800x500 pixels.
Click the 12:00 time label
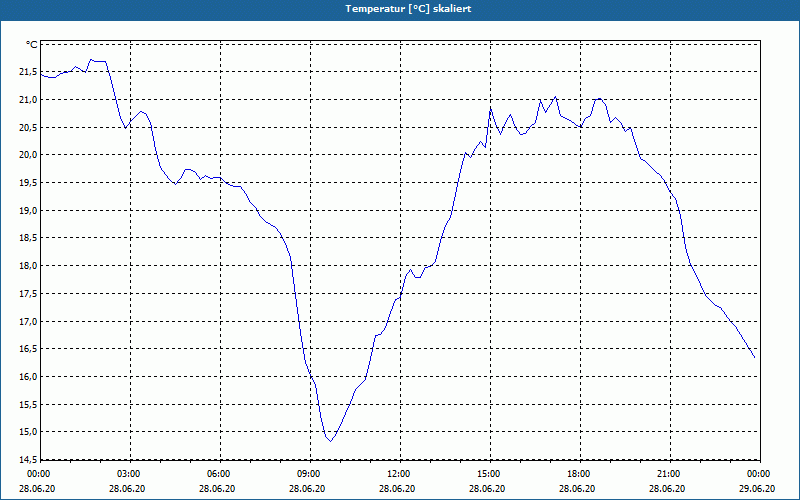tap(401, 474)
